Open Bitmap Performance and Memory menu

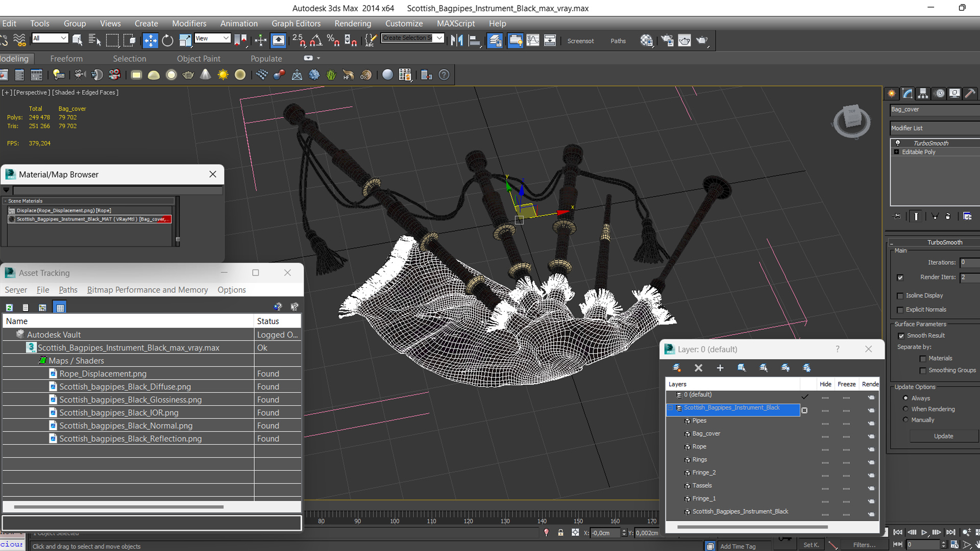[148, 290]
